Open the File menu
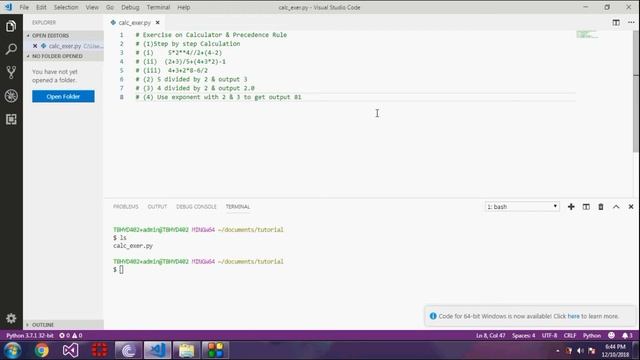Image resolution: width=640 pixels, height=360 pixels. pos(24,7)
